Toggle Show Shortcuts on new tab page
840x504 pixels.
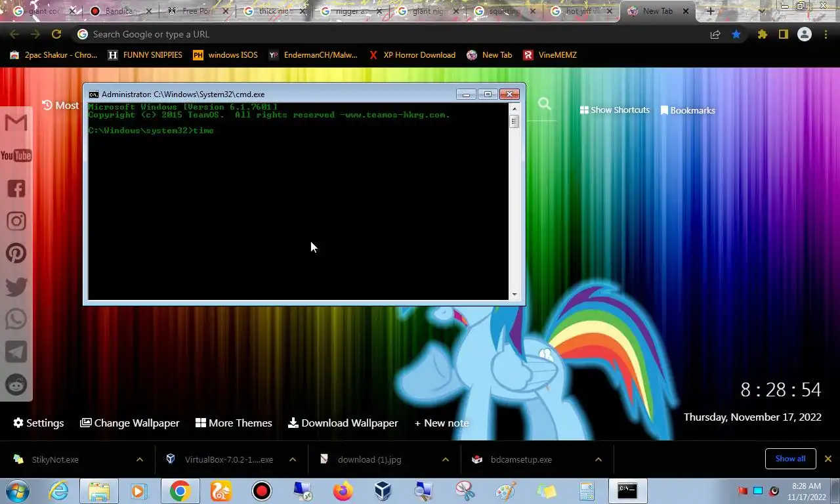[615, 110]
